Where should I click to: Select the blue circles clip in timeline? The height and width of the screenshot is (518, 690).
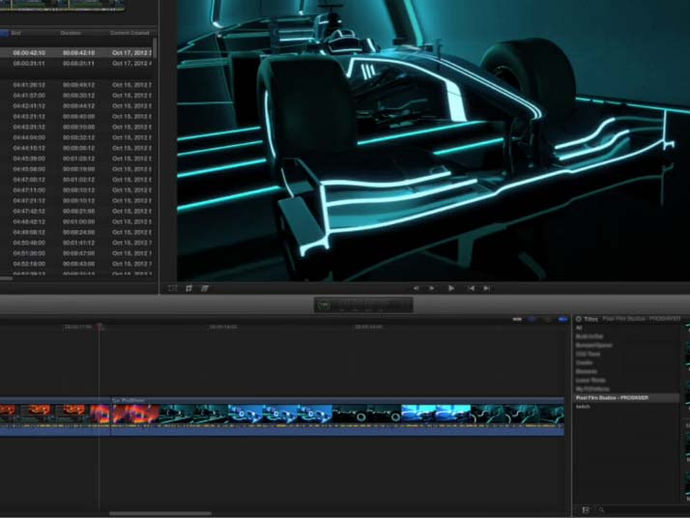(280, 415)
